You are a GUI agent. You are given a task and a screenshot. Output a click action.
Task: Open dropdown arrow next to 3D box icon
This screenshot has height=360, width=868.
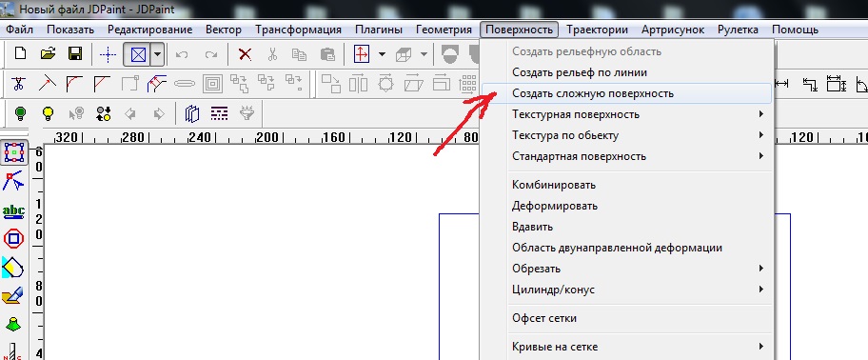coord(424,54)
